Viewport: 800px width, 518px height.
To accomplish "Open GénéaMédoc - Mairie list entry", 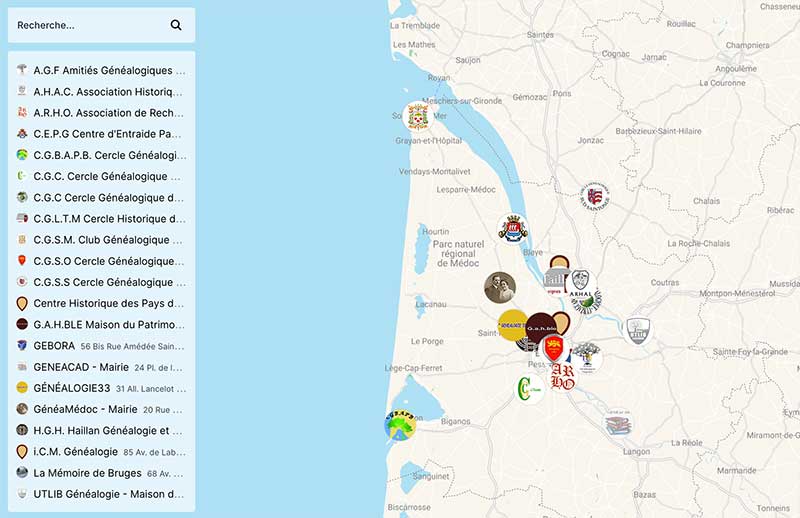I will pyautogui.click(x=102, y=409).
